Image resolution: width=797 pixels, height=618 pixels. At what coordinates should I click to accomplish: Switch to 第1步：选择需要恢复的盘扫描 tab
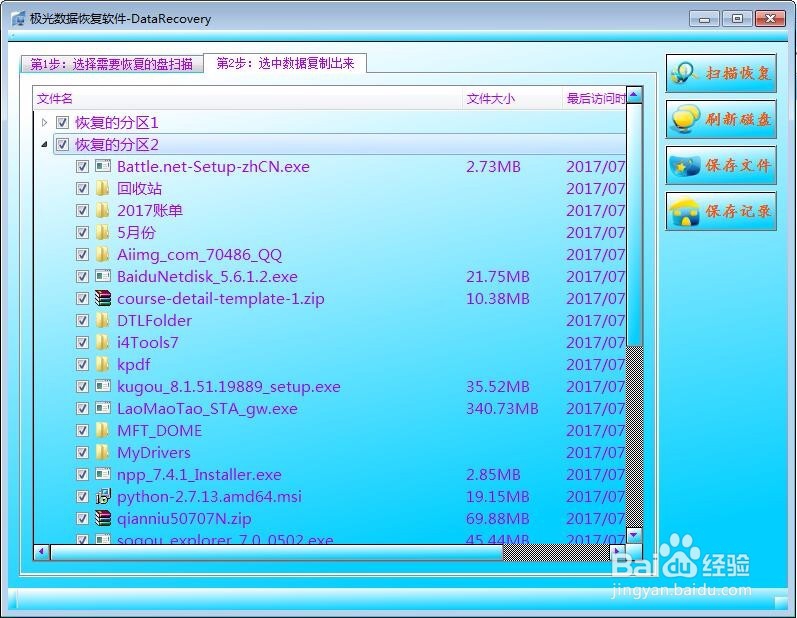pos(111,64)
